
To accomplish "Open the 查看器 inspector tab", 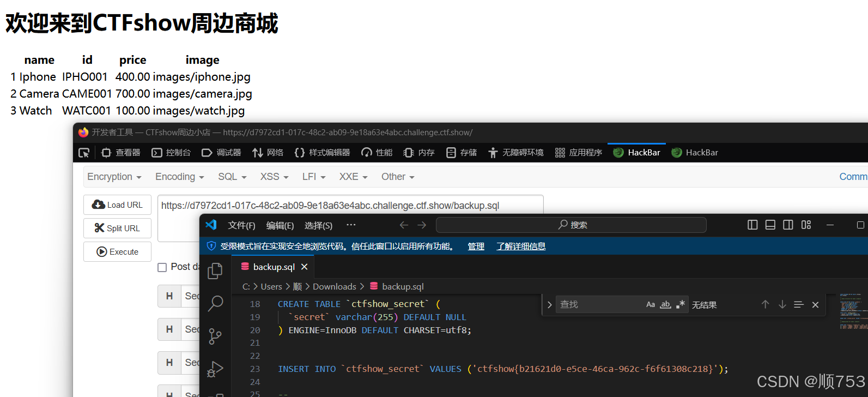I will [x=121, y=153].
